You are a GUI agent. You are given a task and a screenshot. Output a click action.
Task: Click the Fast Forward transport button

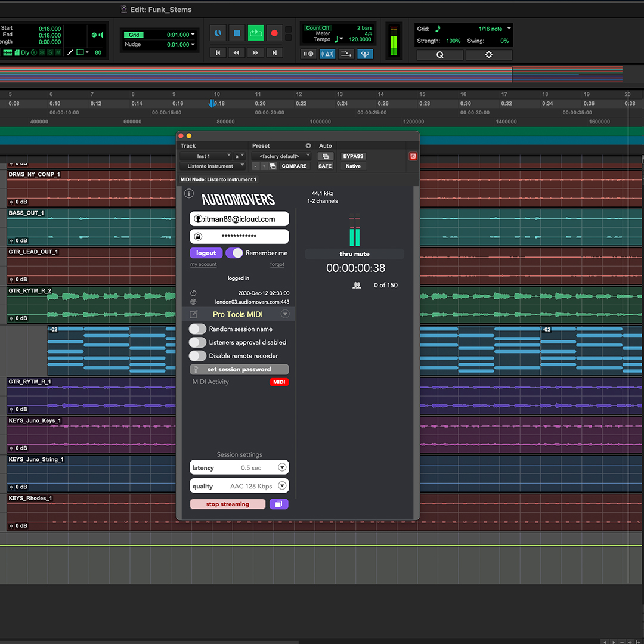(255, 53)
